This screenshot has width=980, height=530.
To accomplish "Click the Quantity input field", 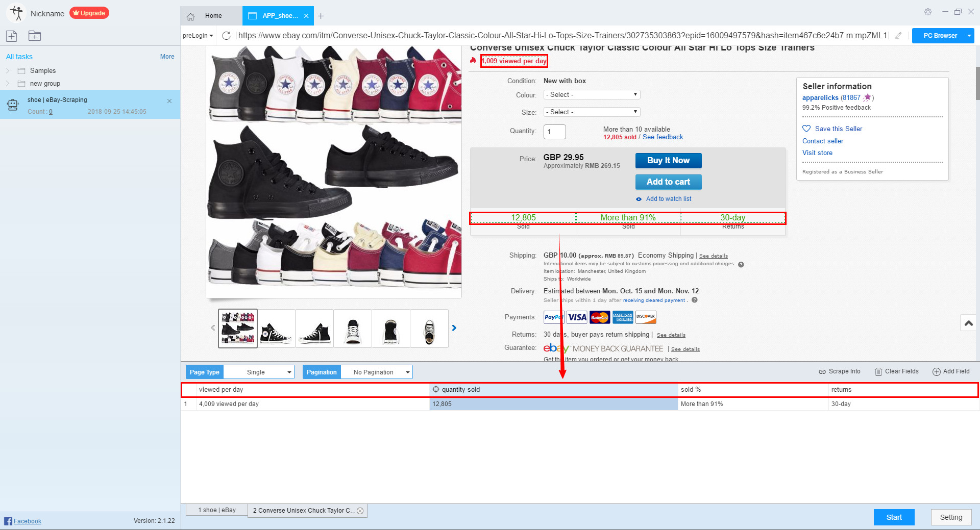I will 555,132.
